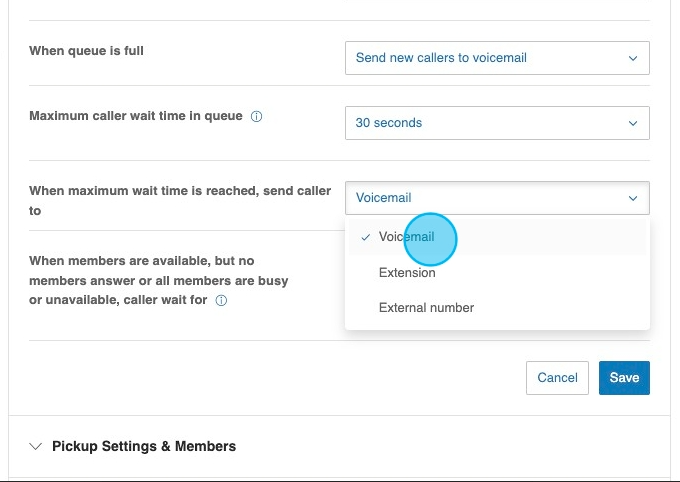Collapse the open Voicemail dropdown via its chevron
The image size is (680, 482).
[632, 198]
